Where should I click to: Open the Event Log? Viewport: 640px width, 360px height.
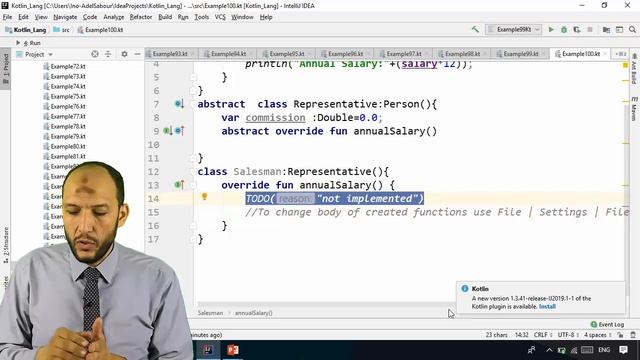click(x=607, y=324)
